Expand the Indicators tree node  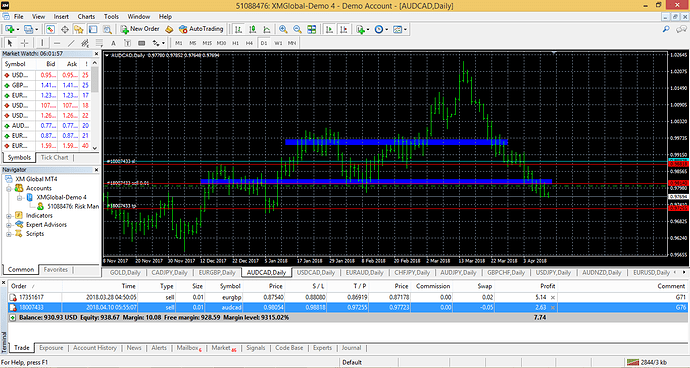click(x=9, y=216)
